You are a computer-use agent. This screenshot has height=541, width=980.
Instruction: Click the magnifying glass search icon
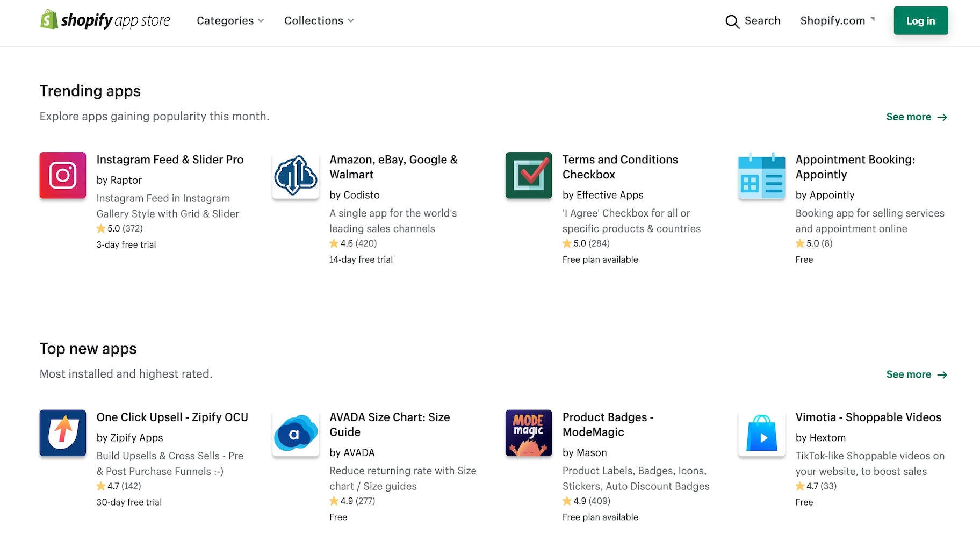pos(732,21)
